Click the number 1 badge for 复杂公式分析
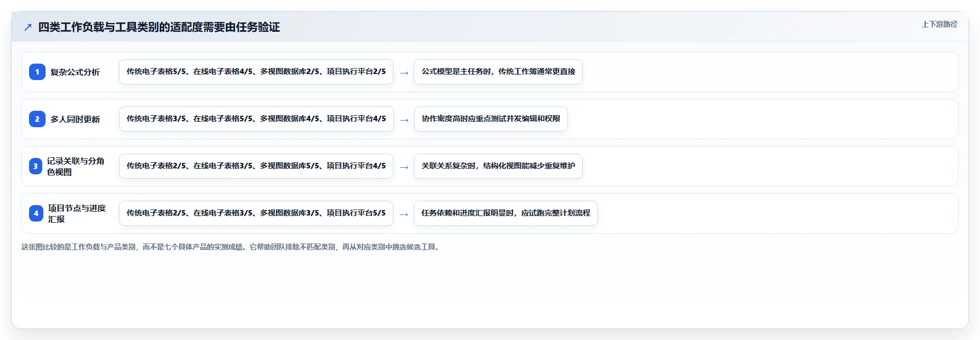Viewport: 980px width, 340px height. 37,72
